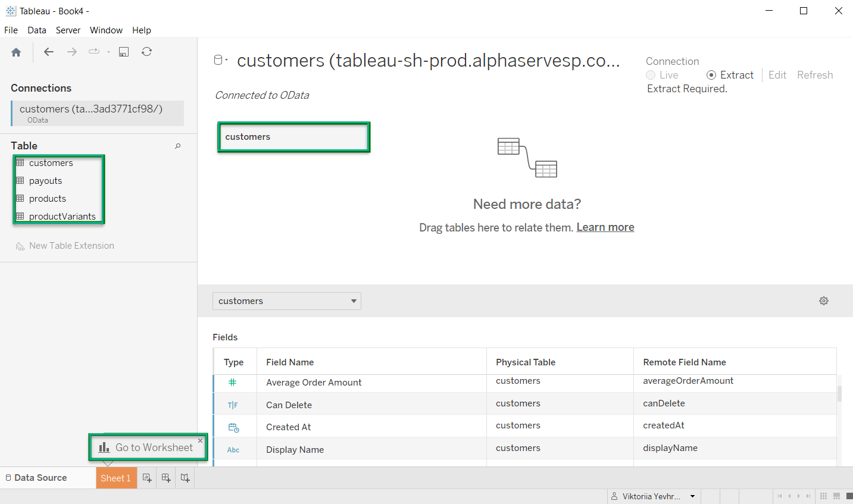Click the Home start page icon

point(16,52)
